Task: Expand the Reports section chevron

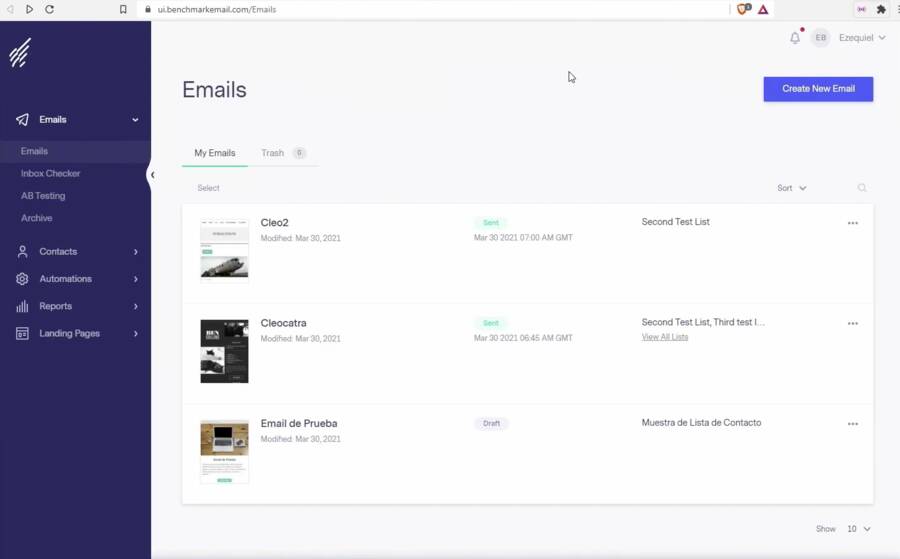Action: [x=136, y=306]
